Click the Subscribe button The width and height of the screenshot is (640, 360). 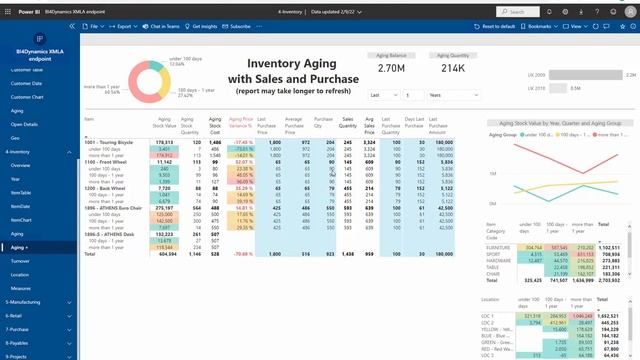point(236,26)
